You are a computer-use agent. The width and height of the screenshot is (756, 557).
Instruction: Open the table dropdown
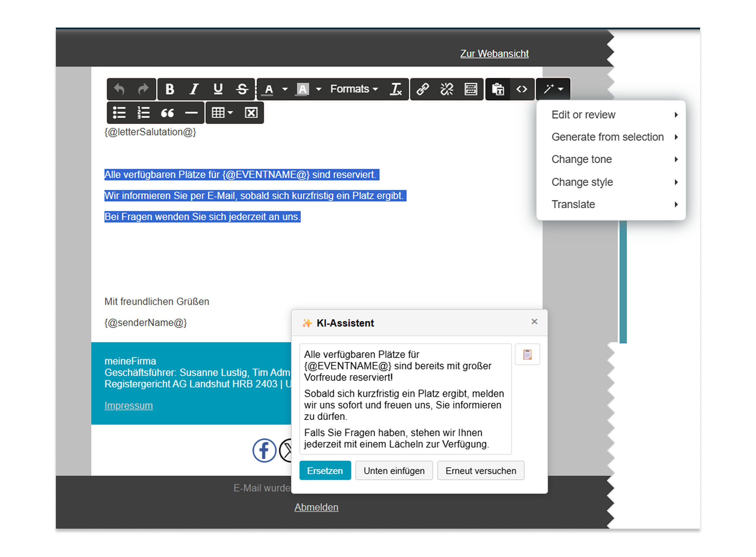pyautogui.click(x=222, y=112)
